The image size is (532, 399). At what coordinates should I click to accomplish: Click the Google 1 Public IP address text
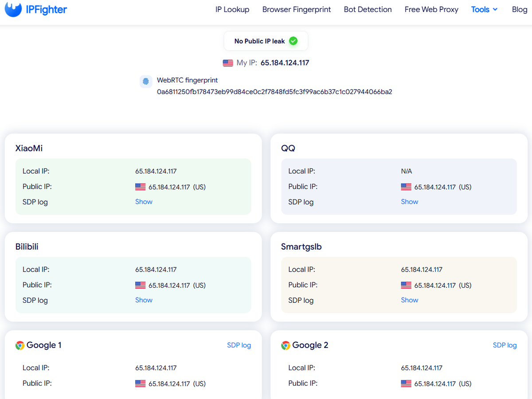[x=169, y=384]
